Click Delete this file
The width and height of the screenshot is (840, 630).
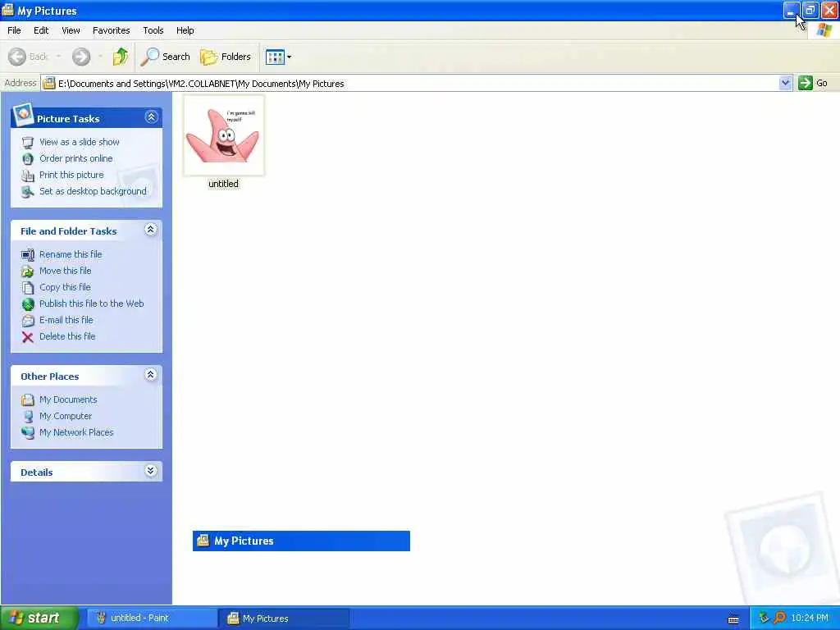click(x=67, y=336)
